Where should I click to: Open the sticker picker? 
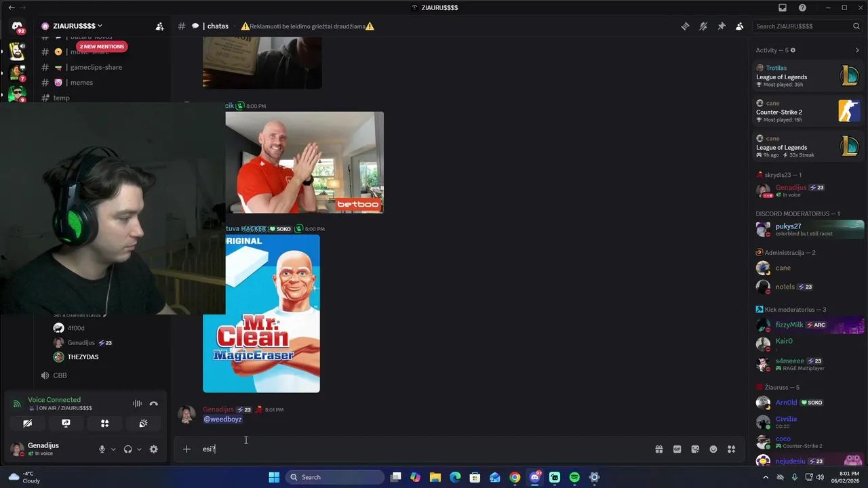(x=695, y=449)
